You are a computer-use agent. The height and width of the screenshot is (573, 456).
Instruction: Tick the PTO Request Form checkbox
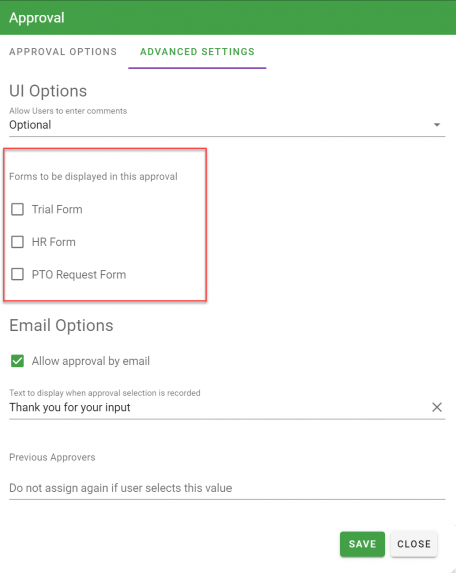(17, 274)
